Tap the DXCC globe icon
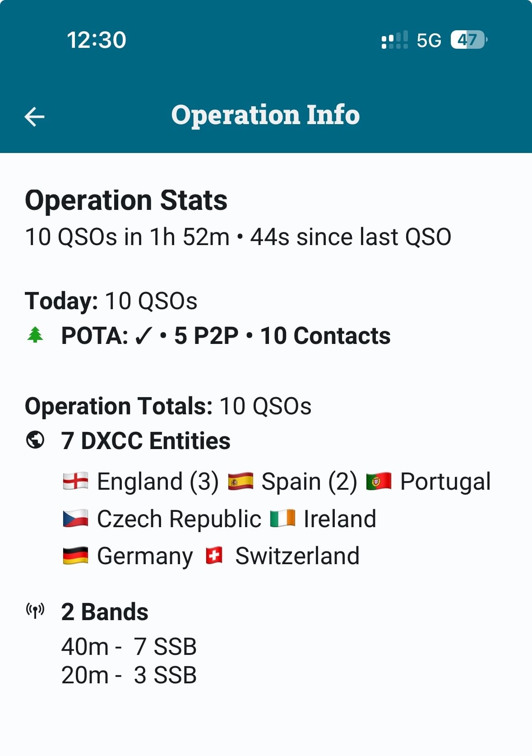532x756 pixels. click(x=35, y=440)
